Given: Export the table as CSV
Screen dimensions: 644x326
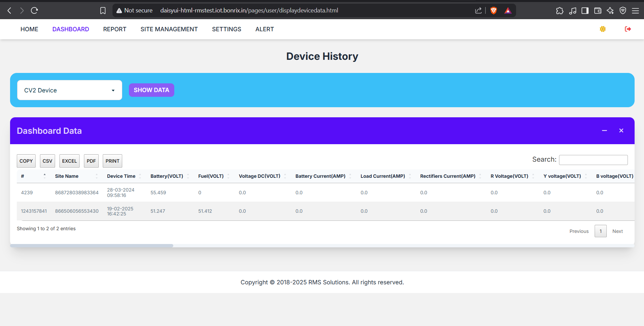Looking at the screenshot, I should pyautogui.click(x=47, y=161).
